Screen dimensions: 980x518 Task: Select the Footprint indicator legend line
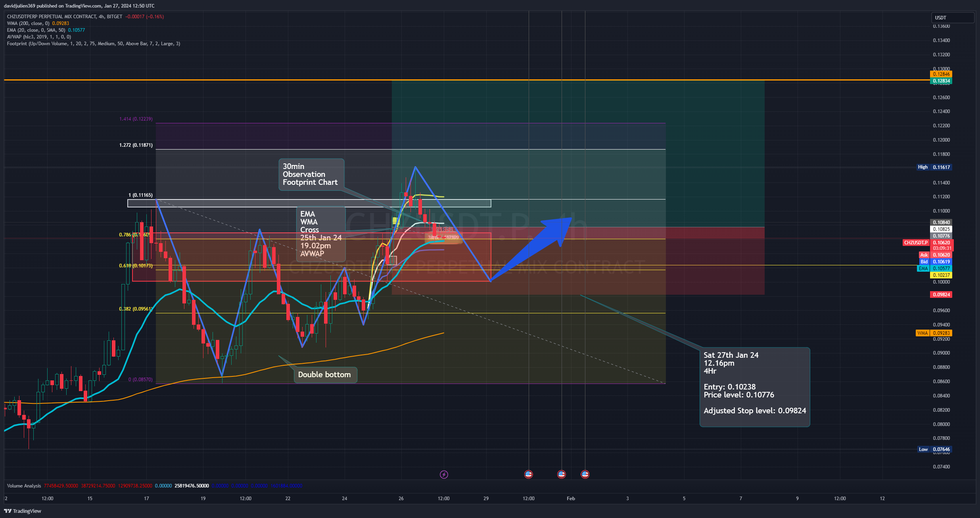coord(93,44)
